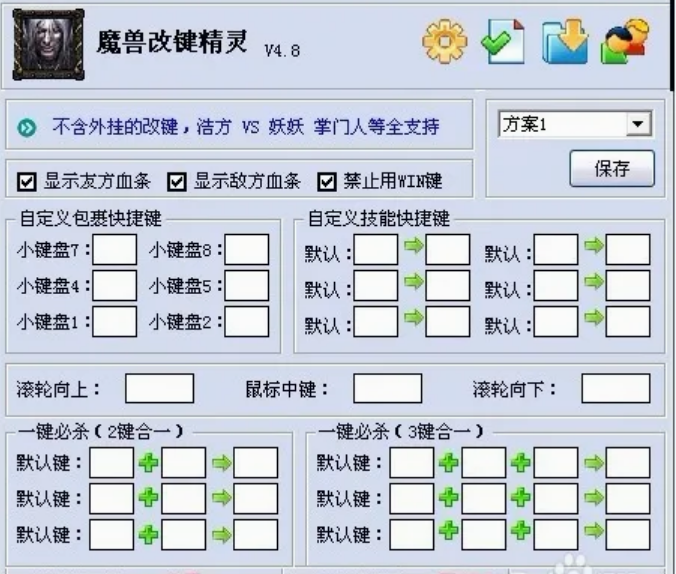The height and width of the screenshot is (574, 676).
Task: Click the 小键盘1 input box
Action: [115, 322]
